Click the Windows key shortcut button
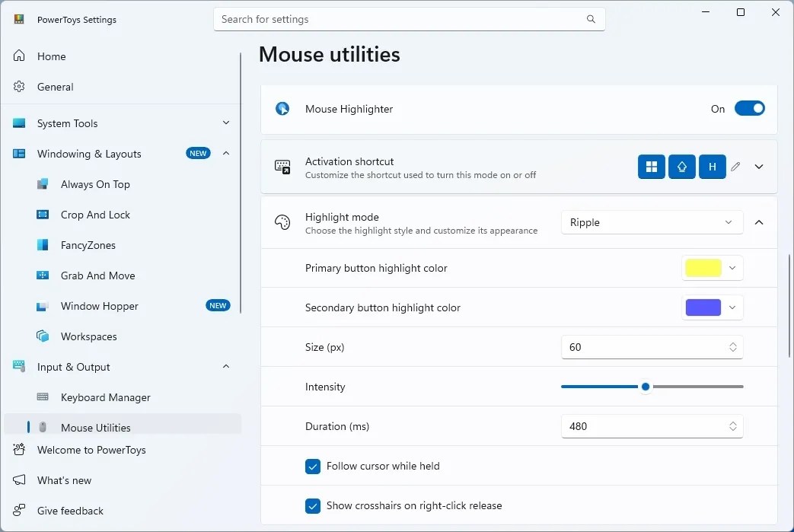This screenshot has width=794, height=532. 651,167
